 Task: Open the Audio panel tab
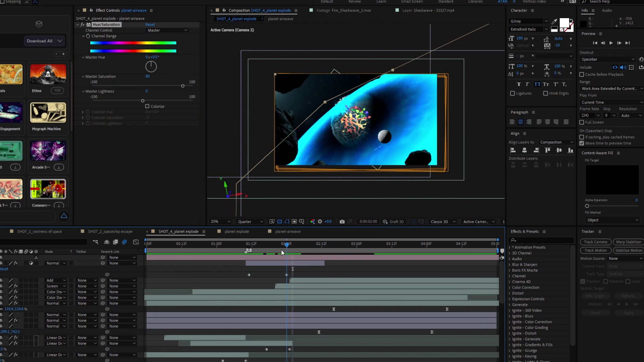(x=607, y=10)
